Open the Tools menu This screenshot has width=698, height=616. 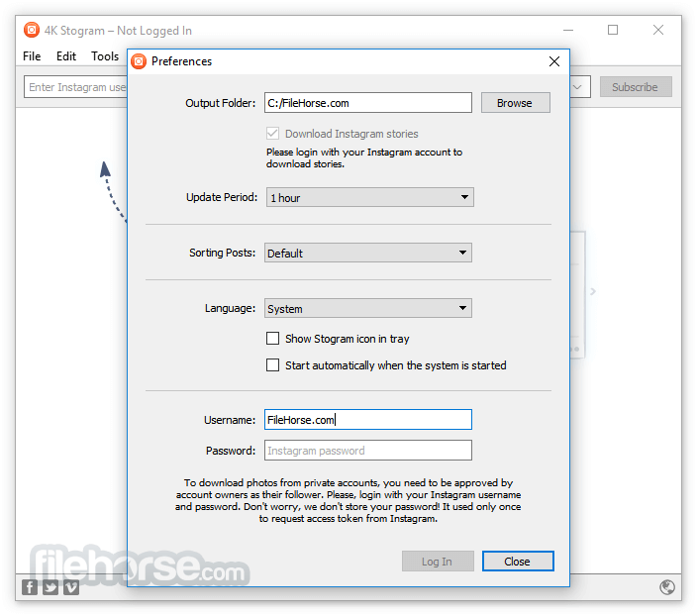click(105, 56)
